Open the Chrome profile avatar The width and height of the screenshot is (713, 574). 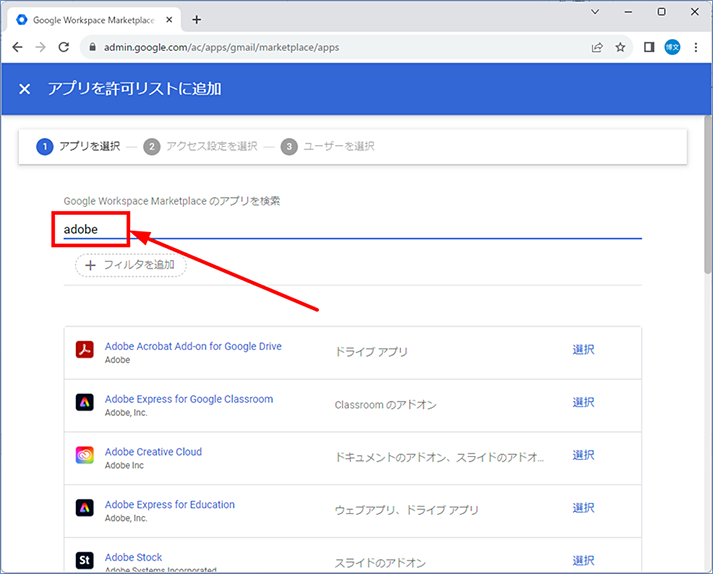coord(672,47)
